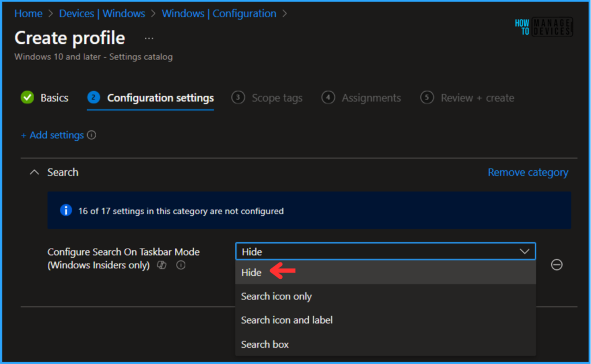591x364 pixels.
Task: Click the blue info icon in the settings banner
Action: point(66,210)
